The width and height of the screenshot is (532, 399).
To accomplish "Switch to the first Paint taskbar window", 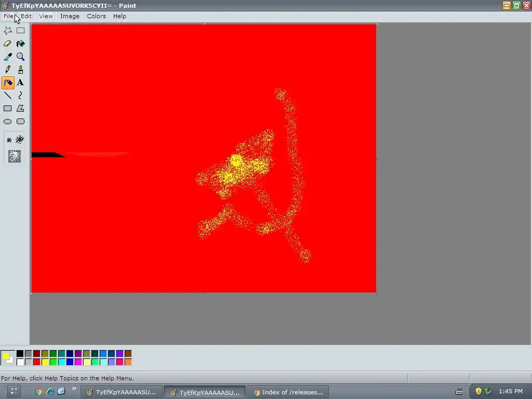I will [121, 392].
